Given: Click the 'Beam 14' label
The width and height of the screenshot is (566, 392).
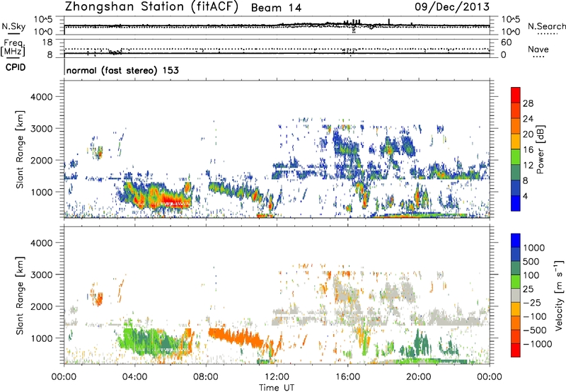Looking at the screenshot, I should 276,8.
